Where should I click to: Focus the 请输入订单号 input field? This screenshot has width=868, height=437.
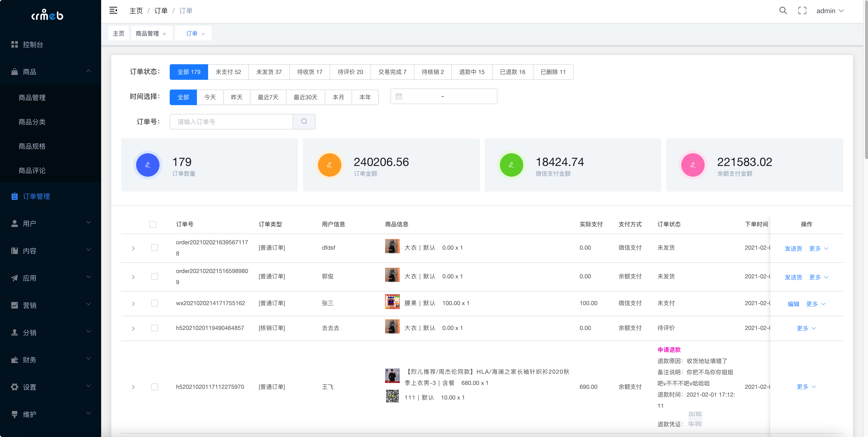tap(231, 121)
